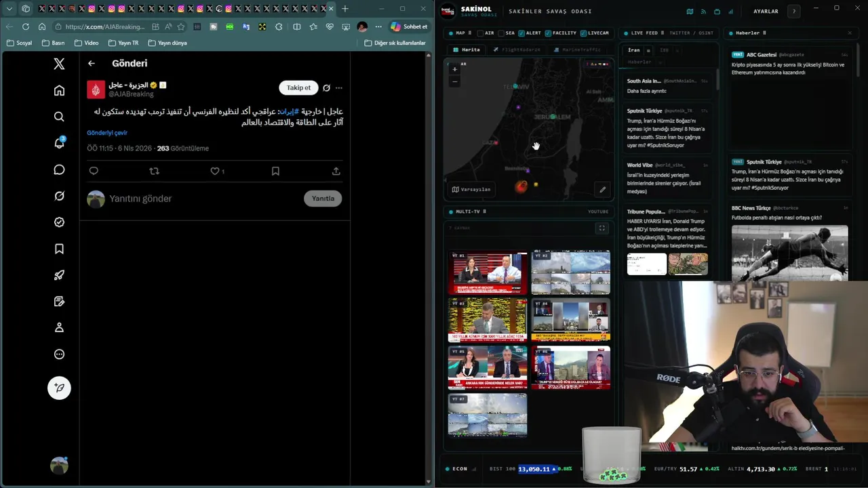Open the Yayın dünya bookmarks folder
This screenshot has width=868, height=488.
point(167,43)
